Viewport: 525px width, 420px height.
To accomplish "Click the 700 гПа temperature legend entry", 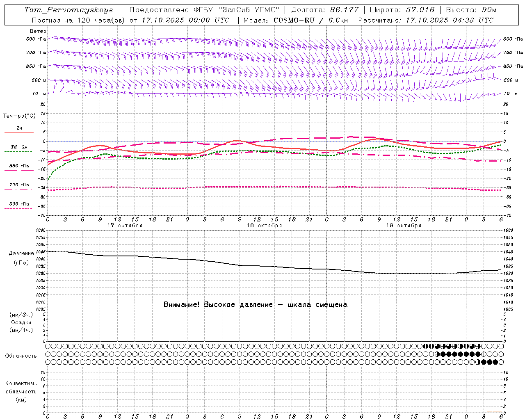I will click(x=19, y=185).
